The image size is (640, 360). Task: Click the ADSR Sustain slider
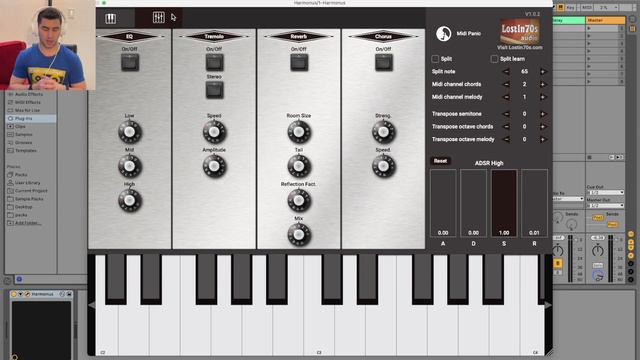[504, 203]
